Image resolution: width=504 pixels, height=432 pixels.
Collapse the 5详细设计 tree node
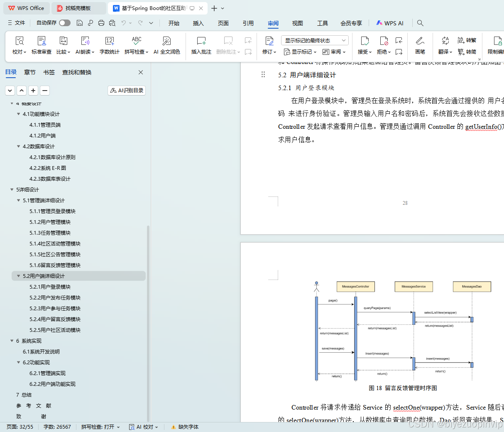tap(12, 189)
